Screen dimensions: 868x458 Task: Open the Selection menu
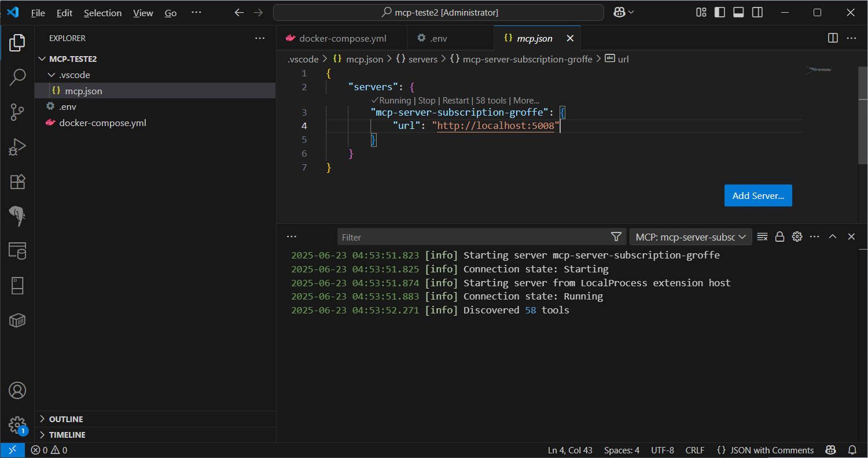102,13
